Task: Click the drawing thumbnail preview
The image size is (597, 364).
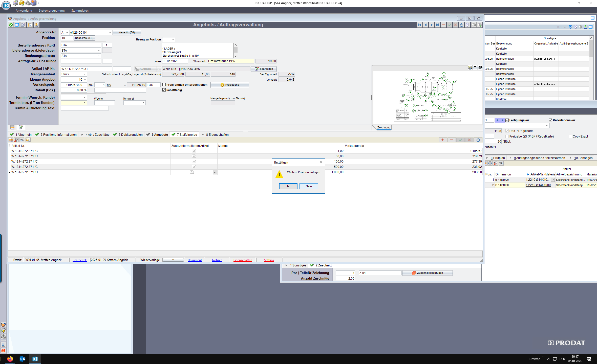Action: [428, 97]
